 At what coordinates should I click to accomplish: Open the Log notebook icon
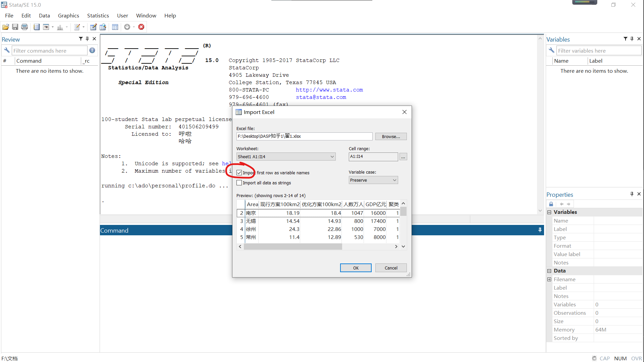[37, 27]
